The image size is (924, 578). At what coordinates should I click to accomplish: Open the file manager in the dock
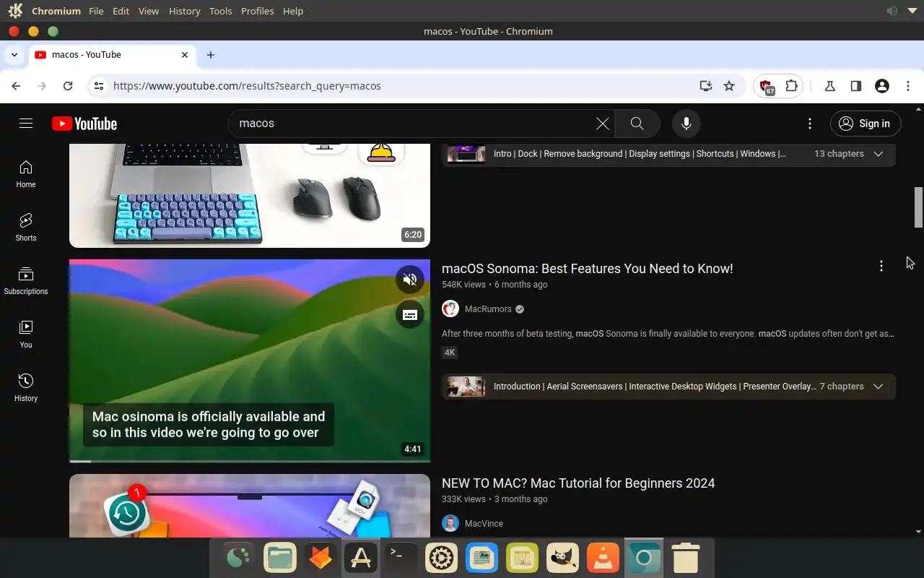coord(279,558)
